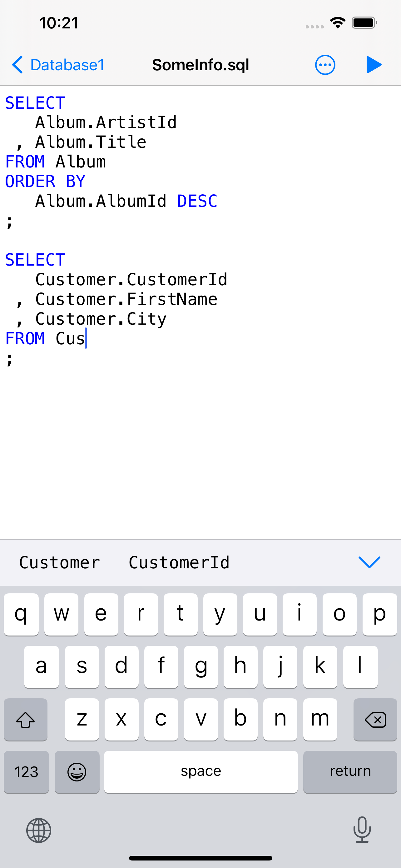Switch keyboard language with globe icon
Image resolution: width=401 pixels, height=868 pixels.
tap(39, 830)
